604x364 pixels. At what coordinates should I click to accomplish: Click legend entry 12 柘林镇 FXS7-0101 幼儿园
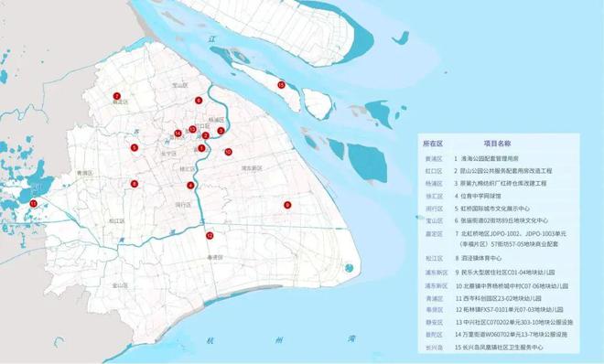(509, 310)
